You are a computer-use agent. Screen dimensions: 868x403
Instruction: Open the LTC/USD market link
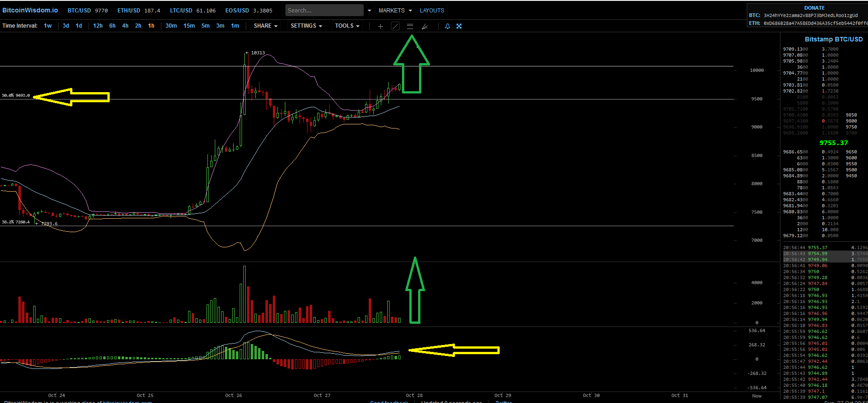click(193, 11)
